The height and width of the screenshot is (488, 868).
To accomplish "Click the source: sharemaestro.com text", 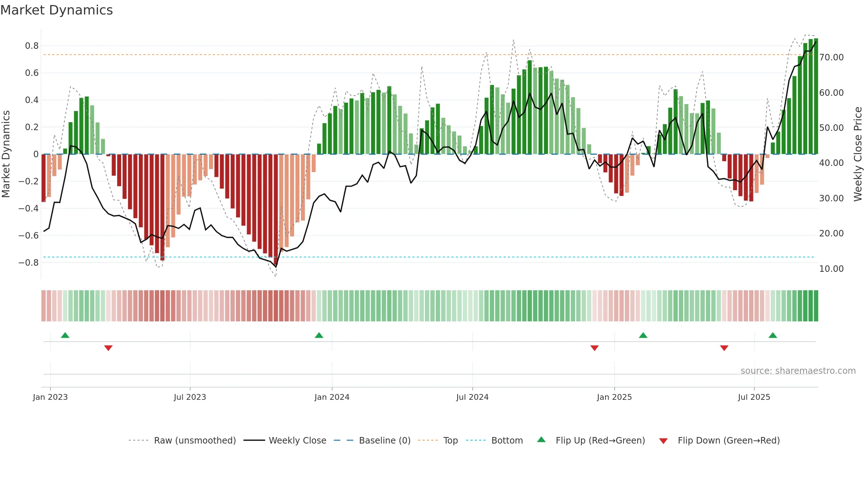I will (798, 371).
